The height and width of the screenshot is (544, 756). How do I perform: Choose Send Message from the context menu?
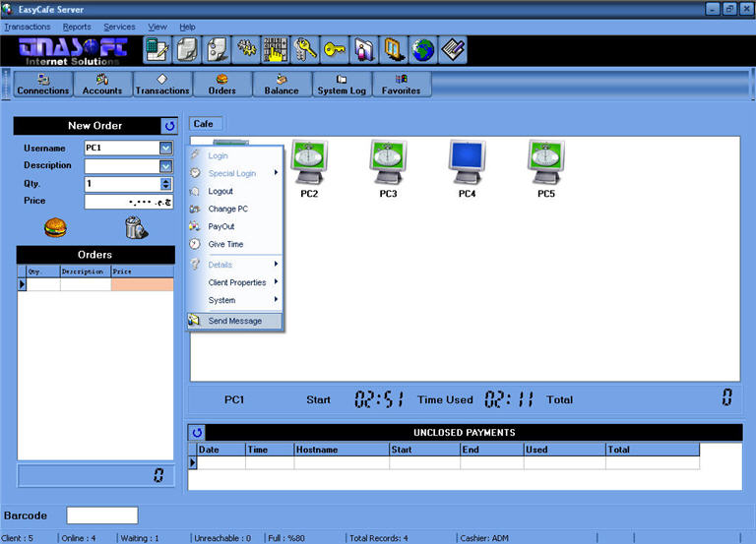coord(234,321)
